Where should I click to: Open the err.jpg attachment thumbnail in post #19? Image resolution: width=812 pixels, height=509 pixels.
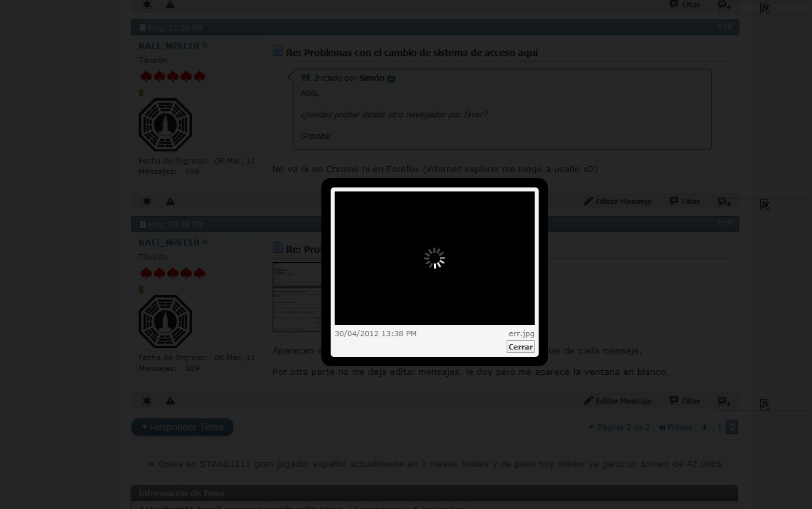pos(297,297)
